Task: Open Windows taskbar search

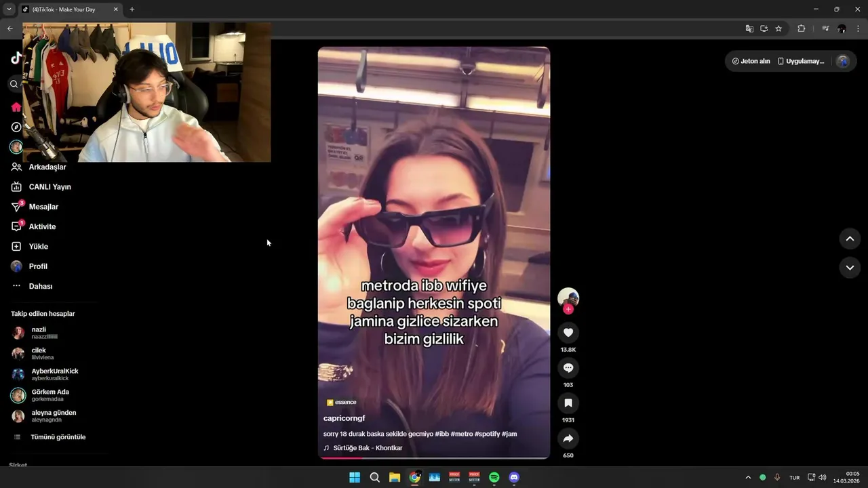Action: point(374,477)
